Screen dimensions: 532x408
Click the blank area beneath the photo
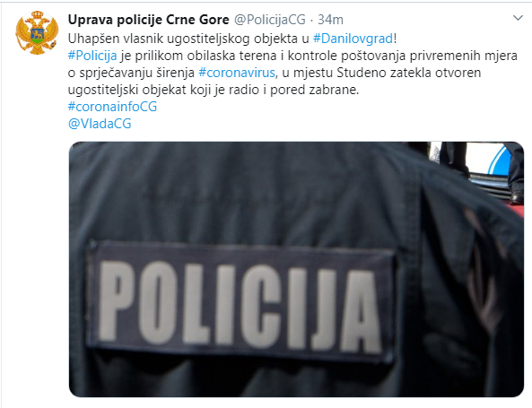[x=296, y=403]
